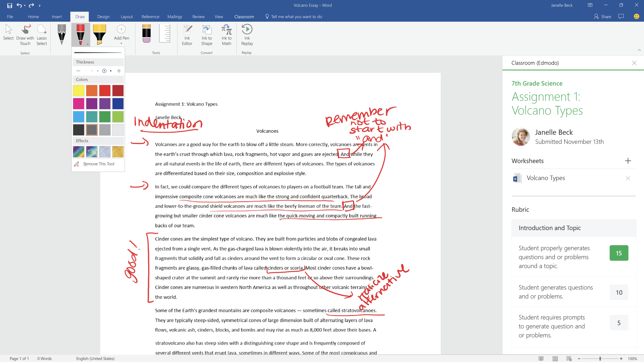This screenshot has width=644, height=362.
Task: Click Remove This Tool
Action: pyautogui.click(x=98, y=164)
